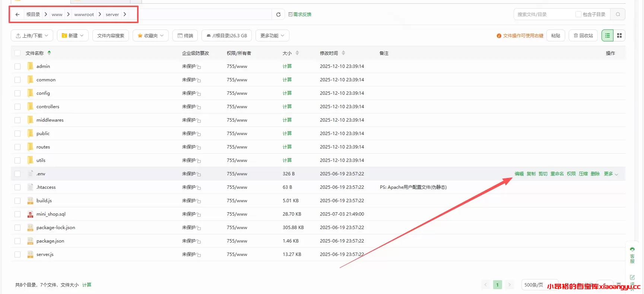
Task: Select page 1 in pagination
Action: click(x=497, y=285)
